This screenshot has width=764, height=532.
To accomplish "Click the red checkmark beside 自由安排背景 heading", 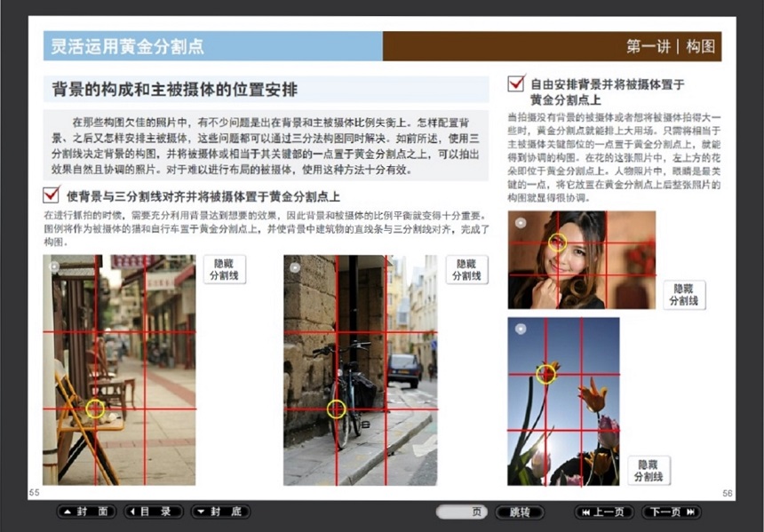I will (516, 84).
